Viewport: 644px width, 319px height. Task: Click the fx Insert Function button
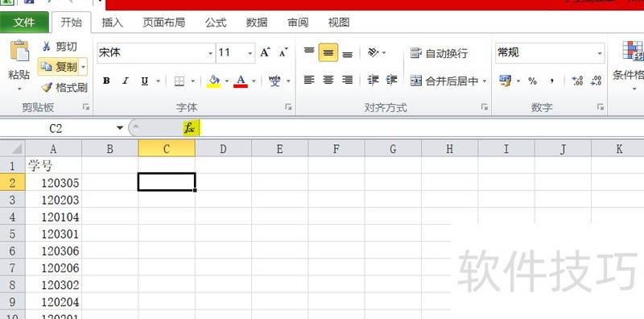(x=189, y=128)
